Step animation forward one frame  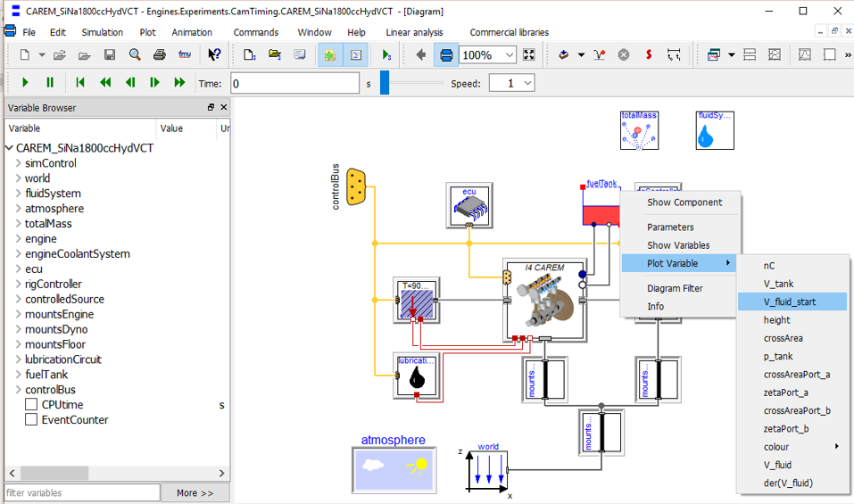pos(154,82)
